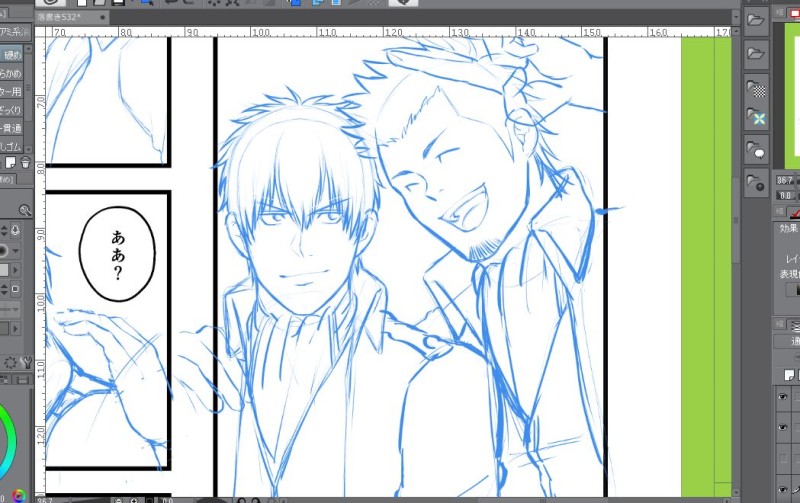
Task: Click the navigator zoom value 36.7
Action: coord(785,180)
